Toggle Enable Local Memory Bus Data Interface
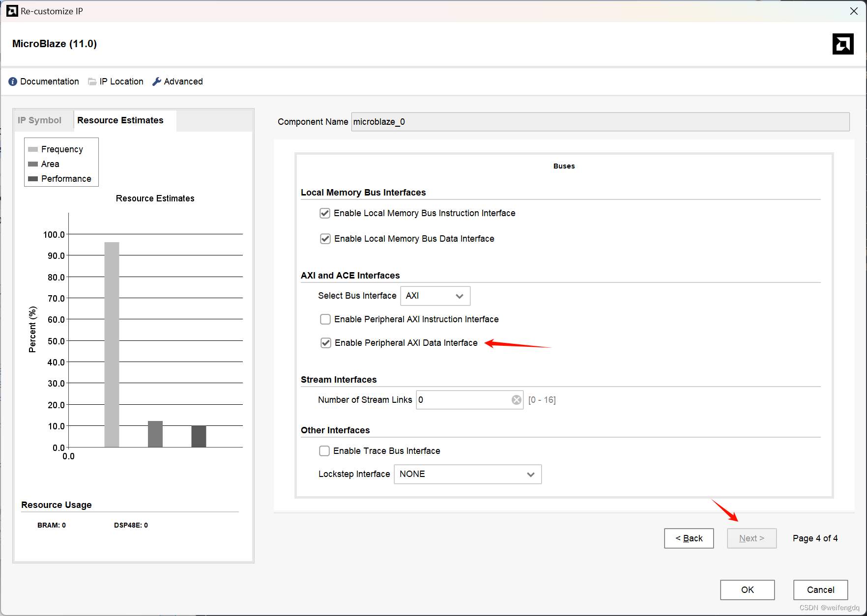The image size is (867, 616). coord(325,239)
